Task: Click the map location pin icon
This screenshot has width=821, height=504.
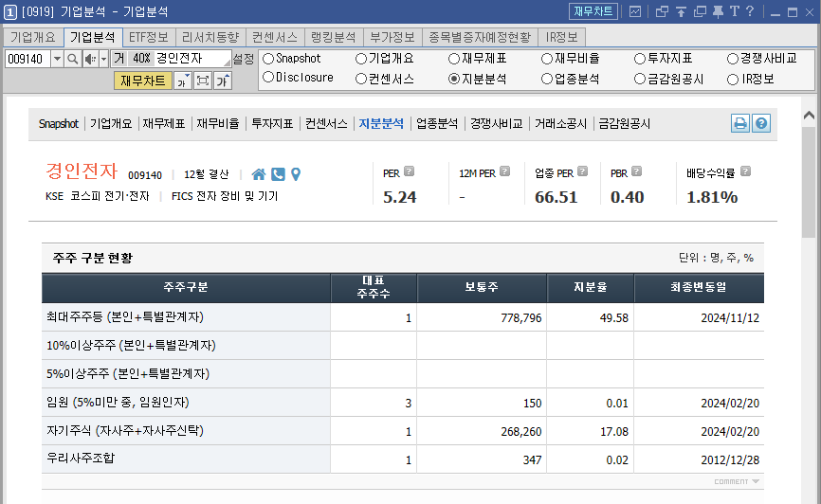Action: (x=296, y=174)
